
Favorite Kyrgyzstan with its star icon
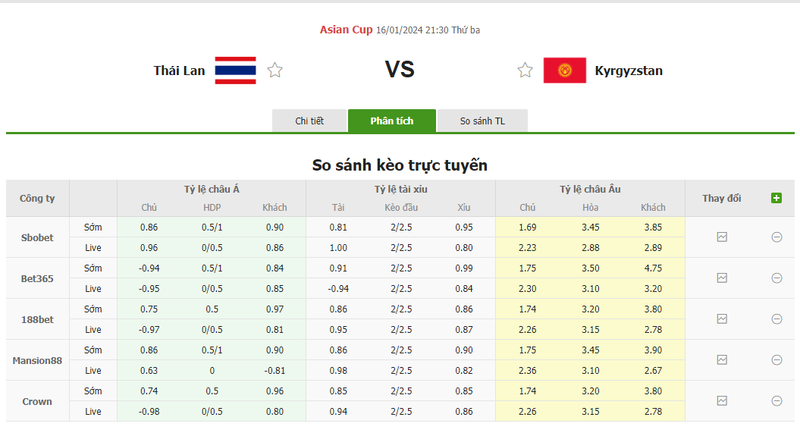[x=525, y=70]
